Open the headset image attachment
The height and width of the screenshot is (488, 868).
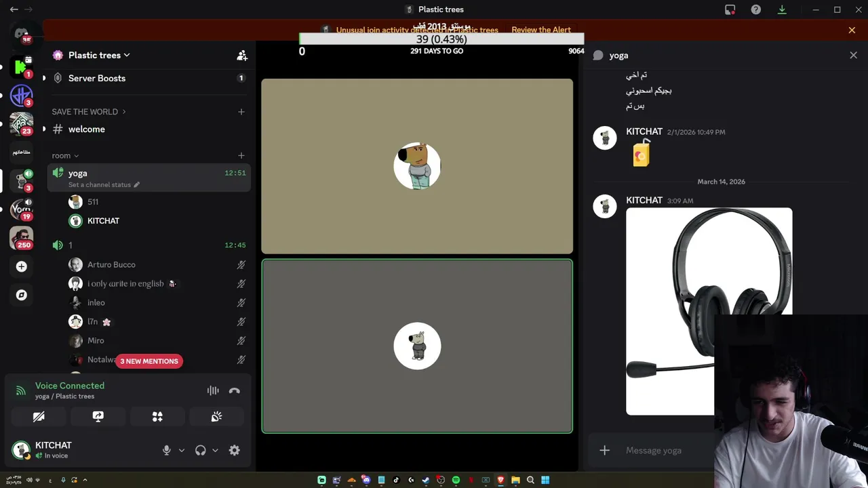tap(709, 311)
